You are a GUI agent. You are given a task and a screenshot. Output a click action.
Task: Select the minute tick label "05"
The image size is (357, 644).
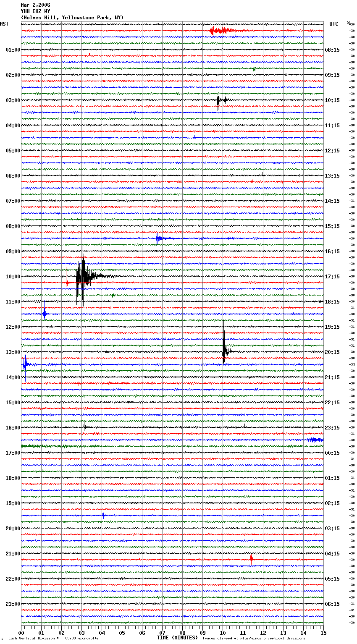[122, 633]
